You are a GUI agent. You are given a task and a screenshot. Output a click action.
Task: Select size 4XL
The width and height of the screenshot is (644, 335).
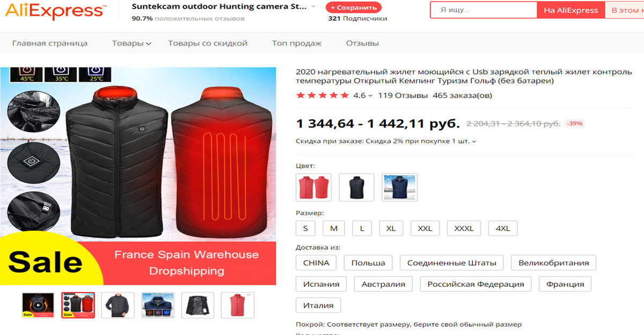click(503, 228)
